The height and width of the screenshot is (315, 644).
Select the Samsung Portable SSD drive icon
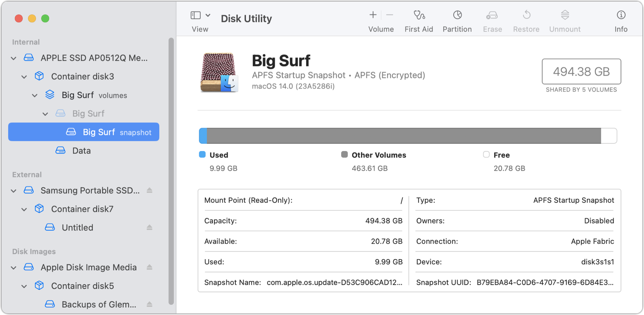pos(29,190)
